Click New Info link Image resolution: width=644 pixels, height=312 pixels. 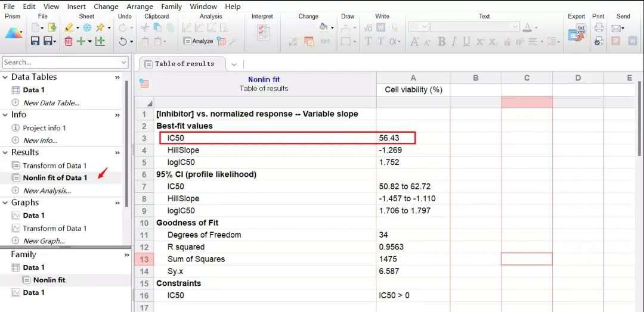(41, 141)
